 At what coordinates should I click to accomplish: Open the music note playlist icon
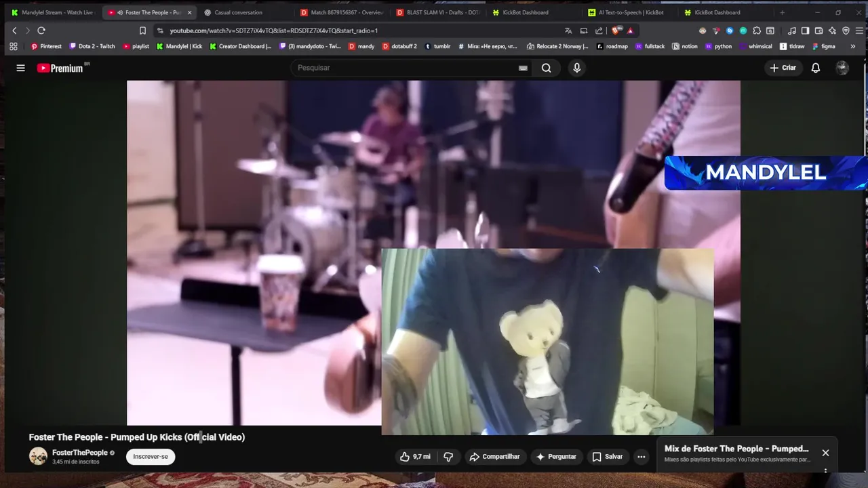point(792,30)
